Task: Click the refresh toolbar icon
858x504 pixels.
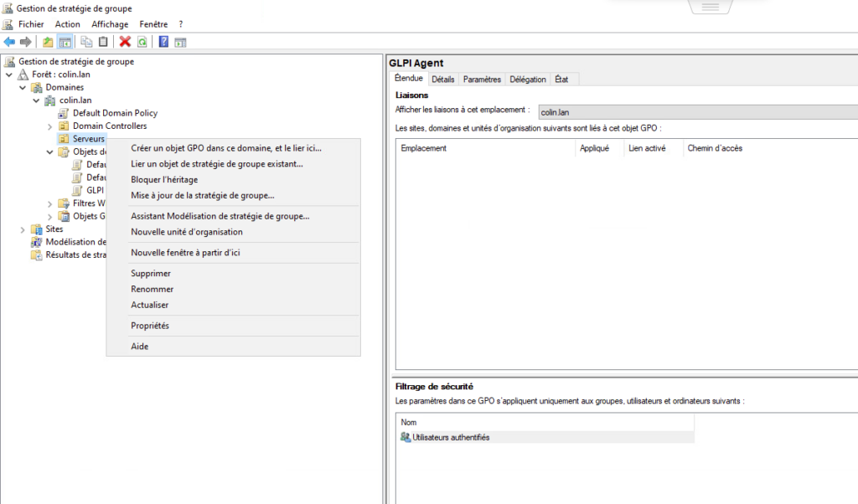Action: pos(141,41)
